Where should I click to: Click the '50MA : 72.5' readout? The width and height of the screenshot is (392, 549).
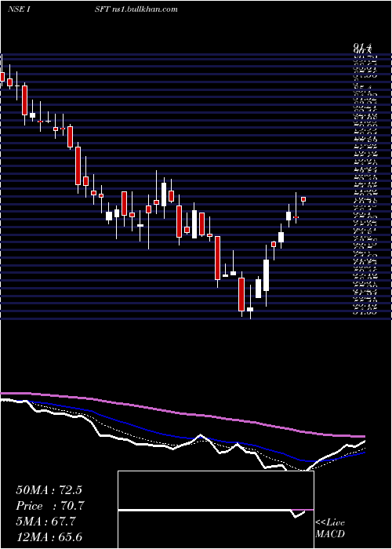(49, 490)
